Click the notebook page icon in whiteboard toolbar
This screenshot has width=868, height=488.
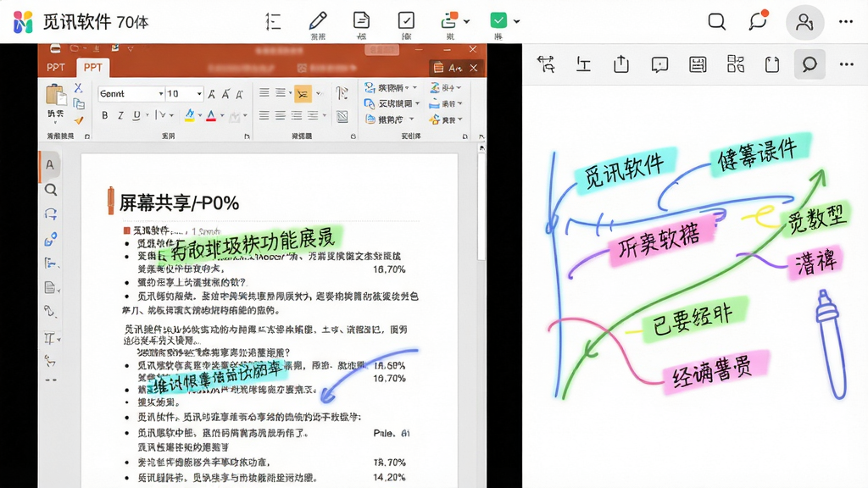tap(772, 64)
